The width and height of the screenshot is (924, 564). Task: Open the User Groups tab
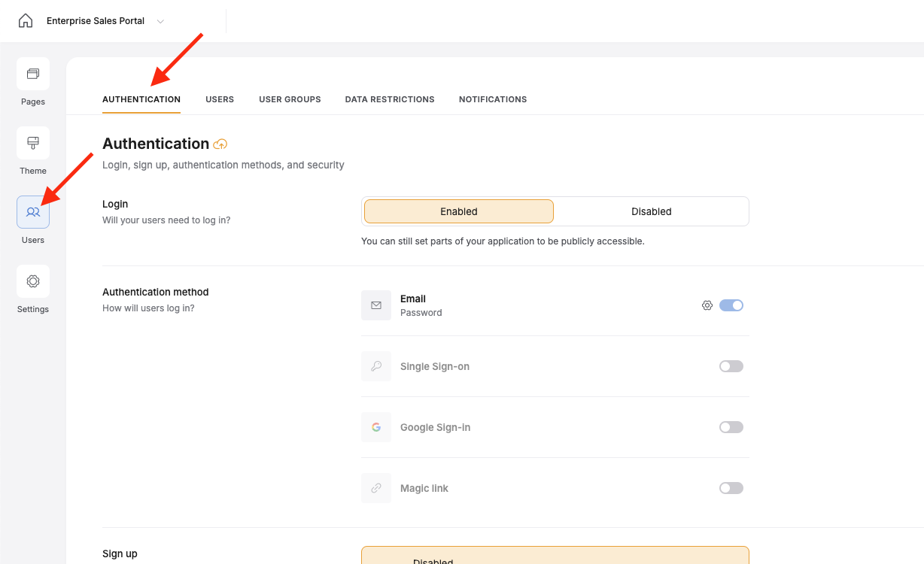pos(290,99)
